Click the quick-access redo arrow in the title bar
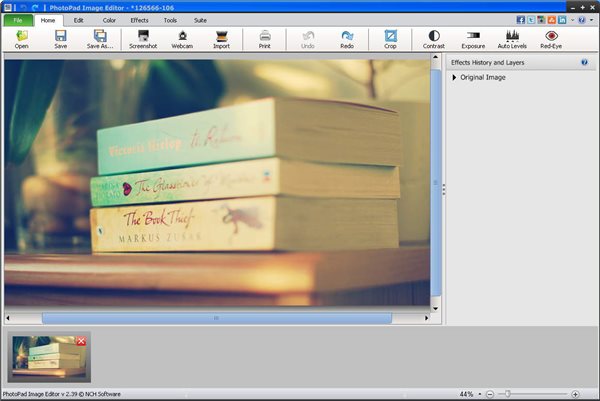The width and height of the screenshot is (600, 401). [35, 7]
